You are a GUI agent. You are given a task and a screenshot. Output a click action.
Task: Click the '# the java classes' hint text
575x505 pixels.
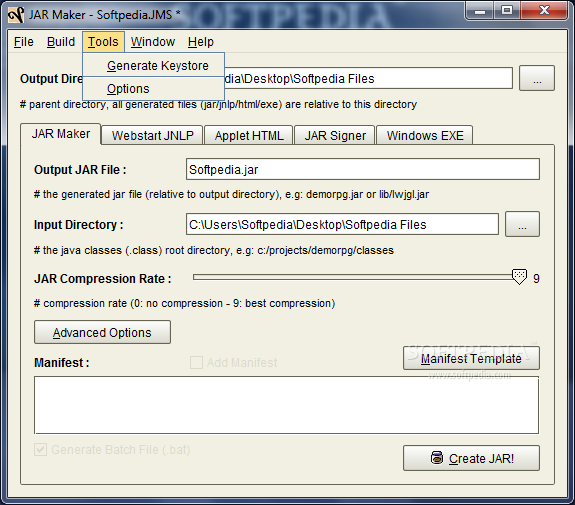point(214,250)
